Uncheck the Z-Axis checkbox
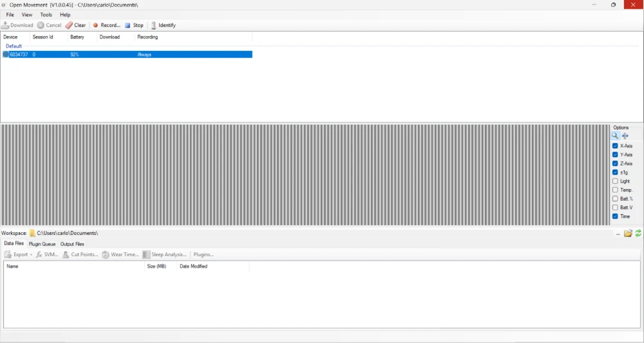The height and width of the screenshot is (343, 644). pyautogui.click(x=615, y=163)
